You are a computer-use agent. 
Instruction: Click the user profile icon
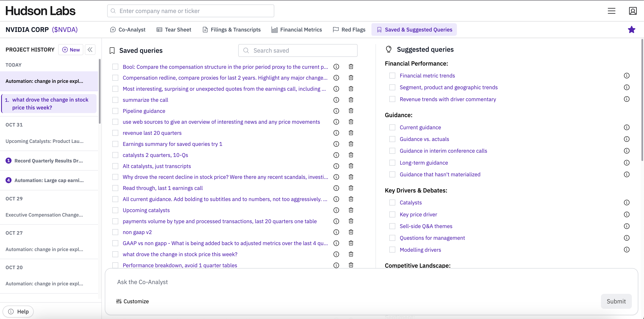click(632, 11)
